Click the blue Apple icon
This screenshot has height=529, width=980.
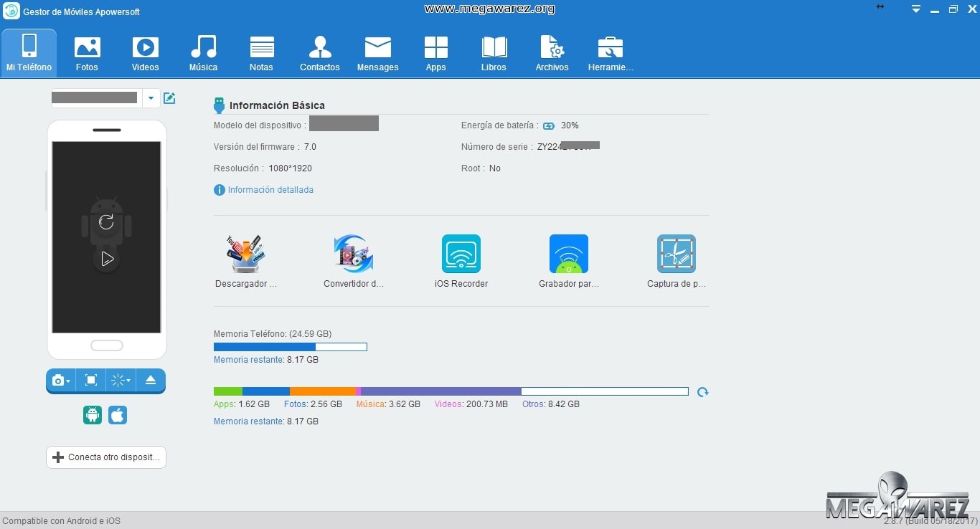pos(118,415)
